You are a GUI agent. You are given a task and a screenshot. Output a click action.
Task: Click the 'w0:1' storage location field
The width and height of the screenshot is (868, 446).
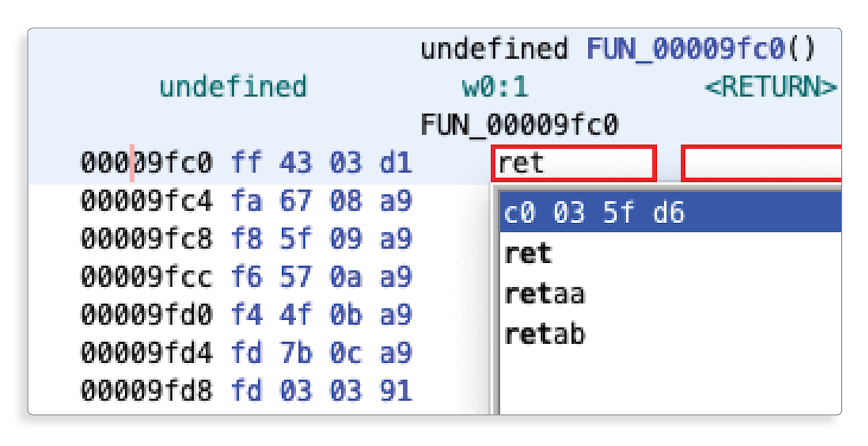495,88
